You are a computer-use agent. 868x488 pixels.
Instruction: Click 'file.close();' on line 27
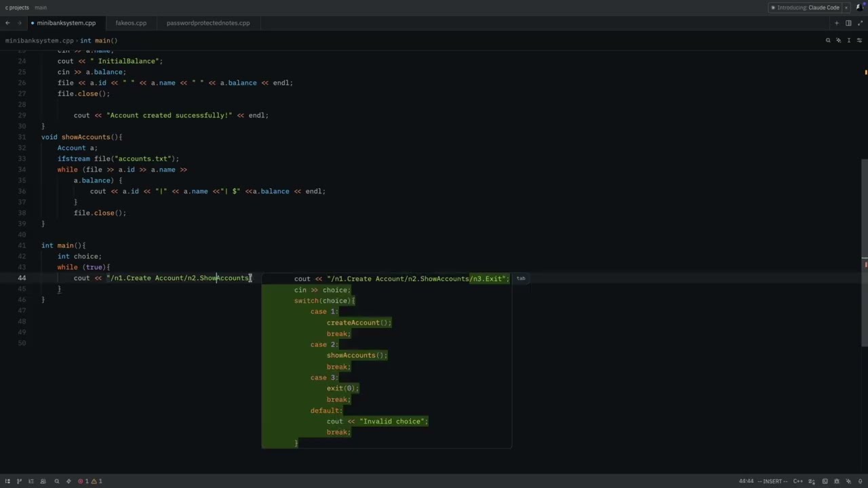(83, 94)
